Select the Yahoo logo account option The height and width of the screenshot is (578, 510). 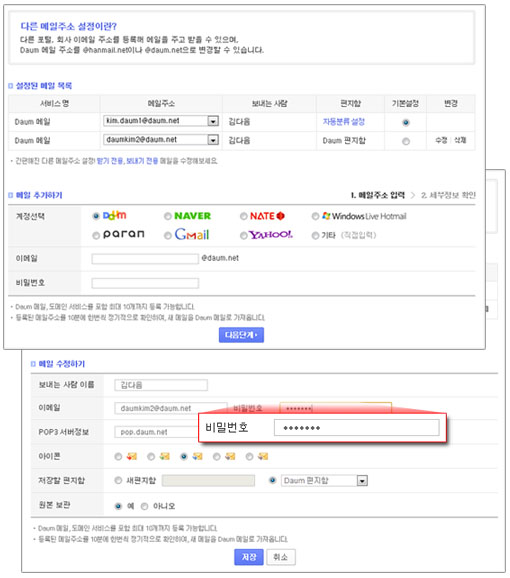point(271,235)
